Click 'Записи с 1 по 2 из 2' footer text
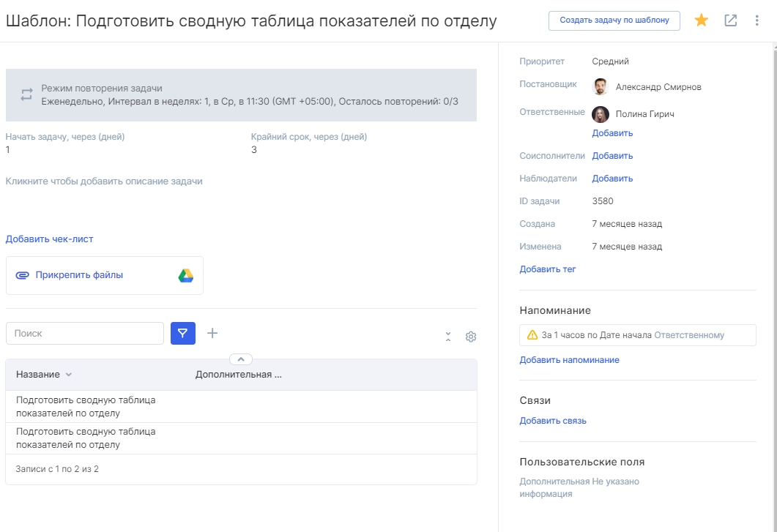 (x=57, y=469)
